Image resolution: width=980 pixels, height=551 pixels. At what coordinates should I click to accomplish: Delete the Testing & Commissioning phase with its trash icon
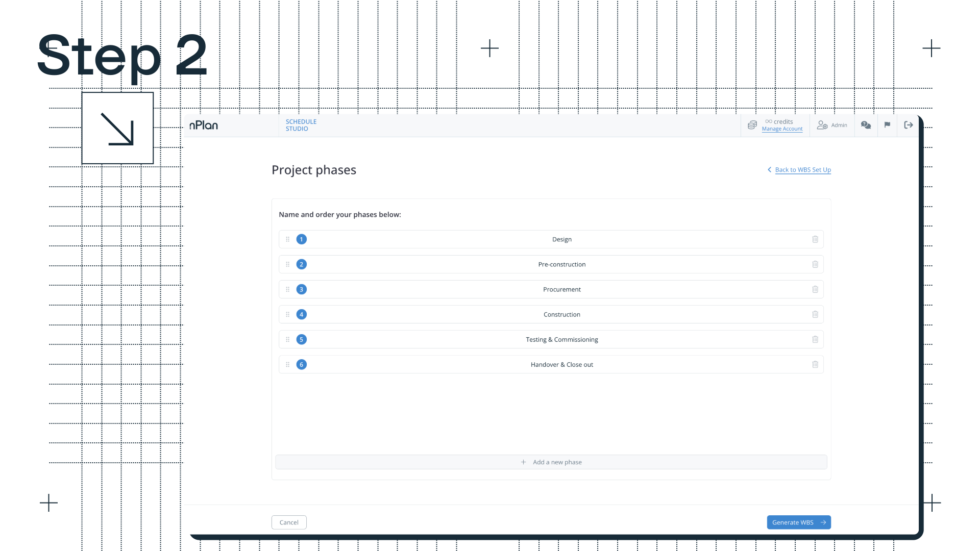815,339
